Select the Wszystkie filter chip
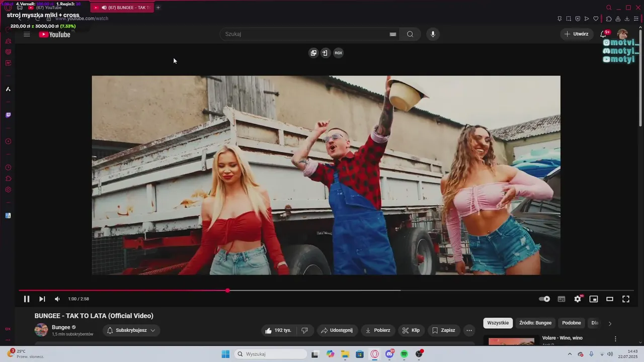644x362 pixels. 498,323
